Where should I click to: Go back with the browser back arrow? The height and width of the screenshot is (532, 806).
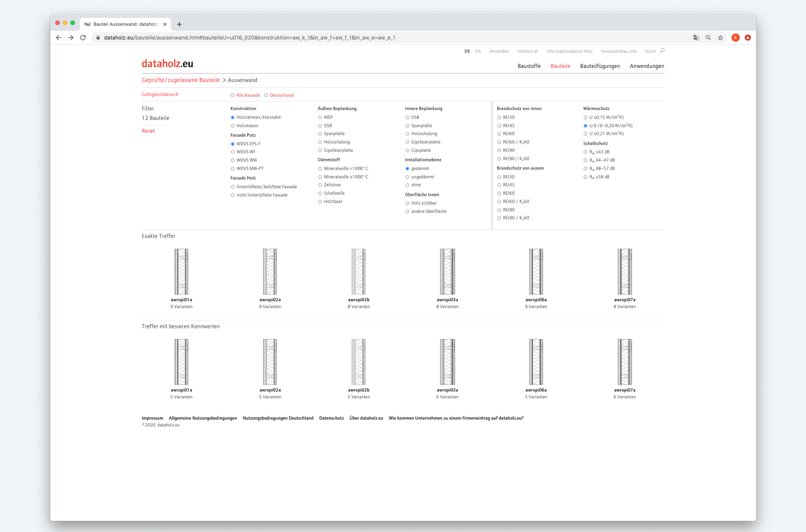point(59,38)
